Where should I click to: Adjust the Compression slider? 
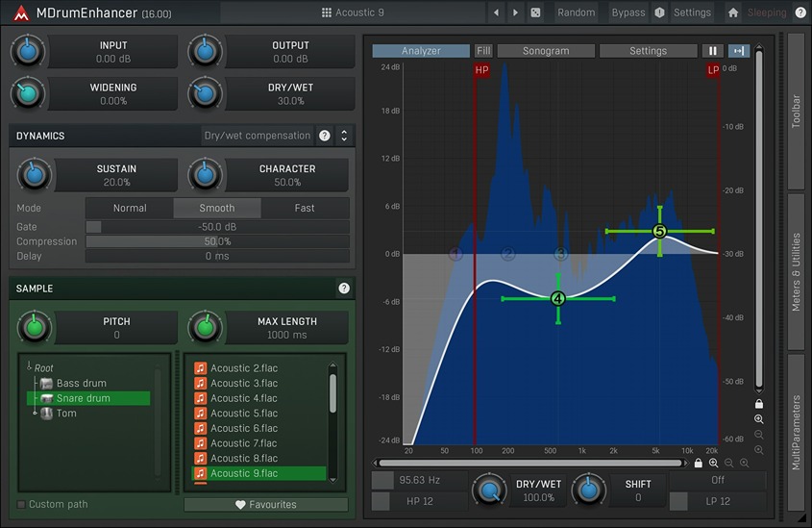[x=217, y=241]
